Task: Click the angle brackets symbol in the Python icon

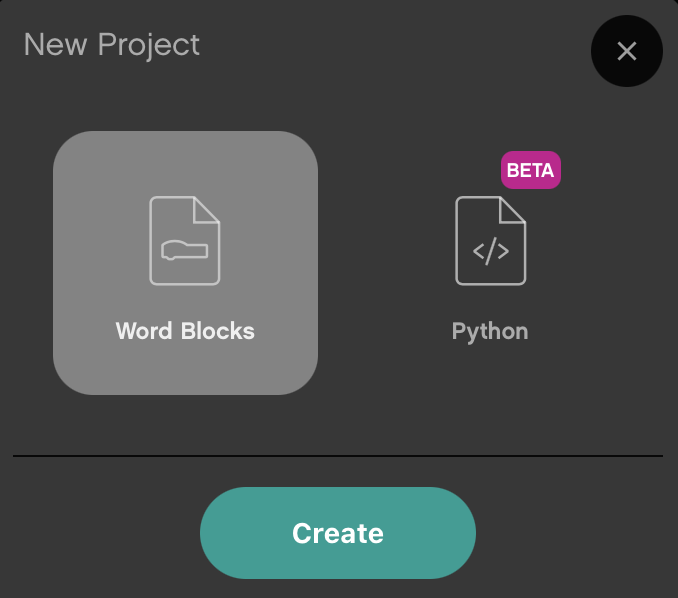Action: (490, 252)
